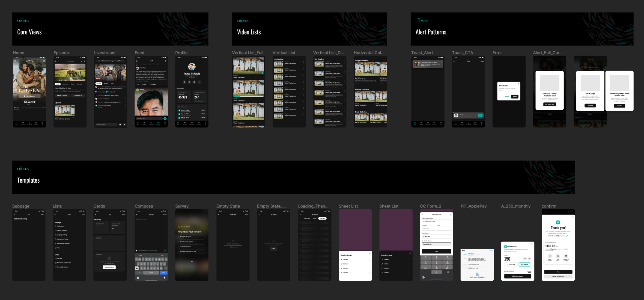Close the Modal Title dialog in Error frame
The width and height of the screenshot is (644, 300).
click(518, 83)
